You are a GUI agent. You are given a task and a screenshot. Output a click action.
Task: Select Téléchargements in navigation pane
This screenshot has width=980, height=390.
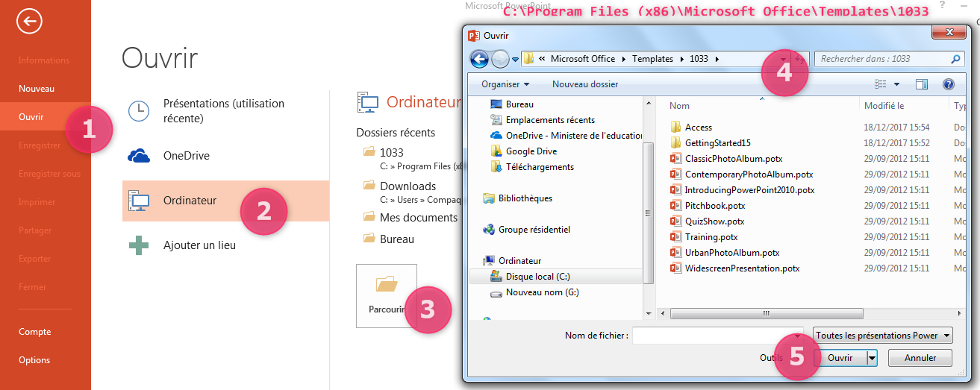pos(540,167)
